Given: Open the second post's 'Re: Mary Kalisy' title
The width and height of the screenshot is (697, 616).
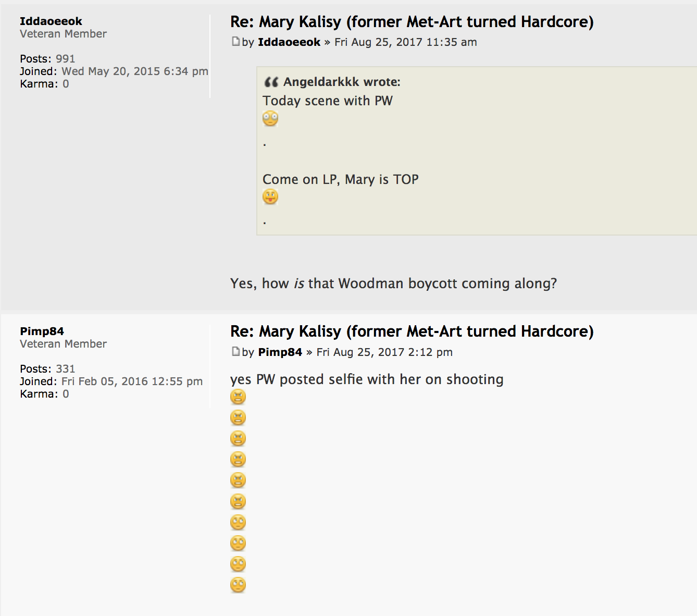Looking at the screenshot, I should [x=412, y=331].
